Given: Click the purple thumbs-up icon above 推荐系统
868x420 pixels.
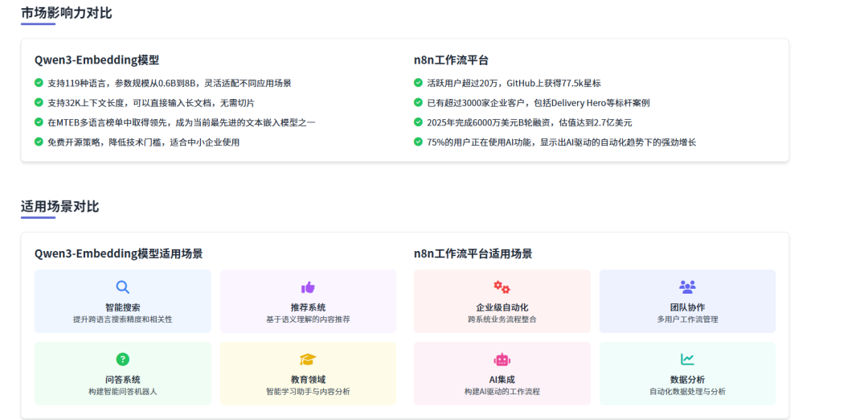Looking at the screenshot, I should (308, 287).
